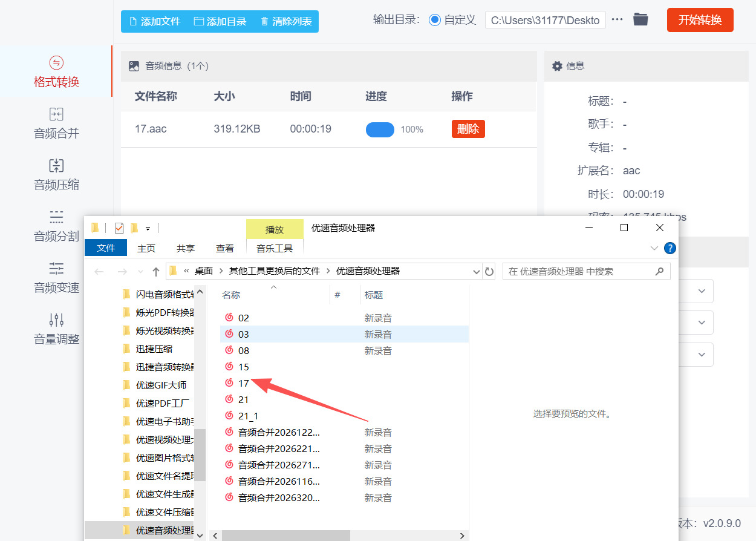Click the output directory path input field
Screen dimensions: 756x541
[544, 19]
